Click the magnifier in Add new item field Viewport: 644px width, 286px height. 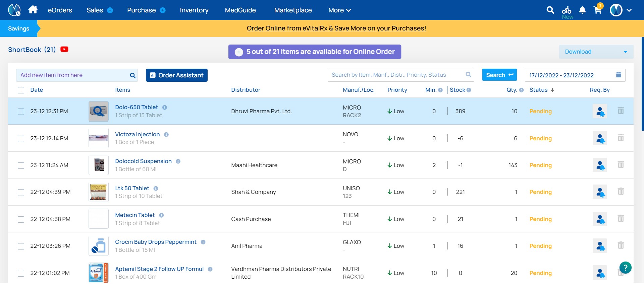[133, 75]
